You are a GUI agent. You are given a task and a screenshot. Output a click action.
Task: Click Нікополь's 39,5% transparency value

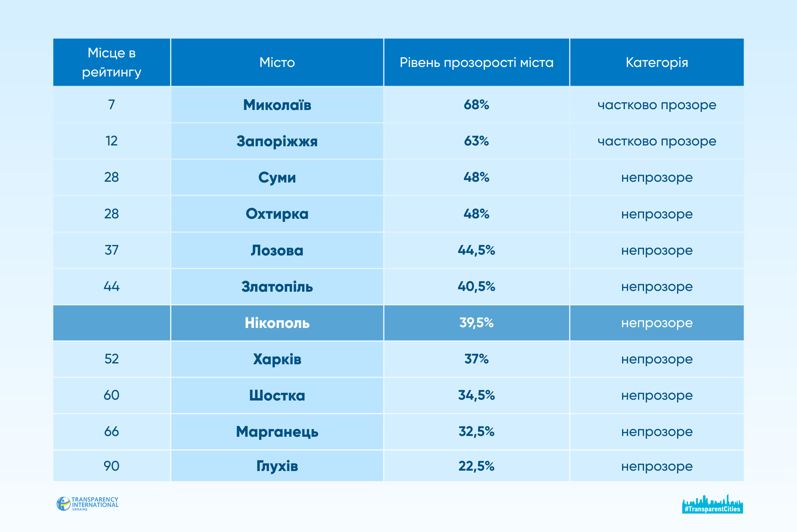(476, 323)
